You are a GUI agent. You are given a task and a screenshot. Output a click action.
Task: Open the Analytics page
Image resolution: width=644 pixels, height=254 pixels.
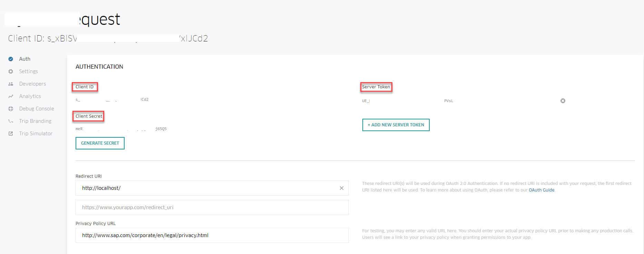click(x=30, y=96)
